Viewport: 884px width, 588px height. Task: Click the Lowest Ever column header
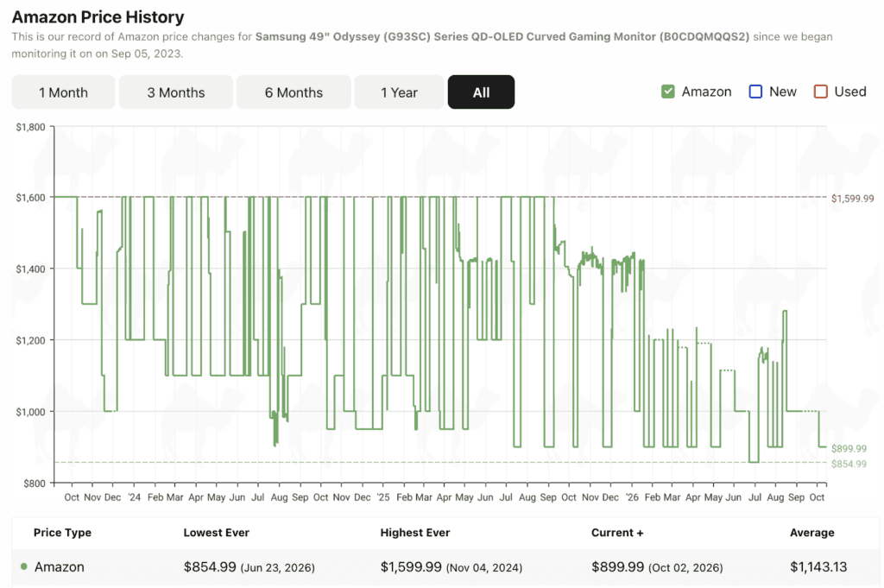[x=217, y=533]
